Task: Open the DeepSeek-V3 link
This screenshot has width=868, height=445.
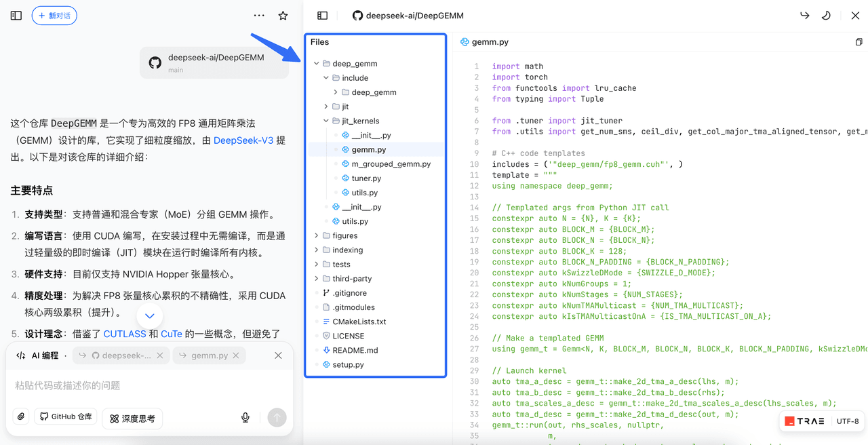Action: pos(243,140)
